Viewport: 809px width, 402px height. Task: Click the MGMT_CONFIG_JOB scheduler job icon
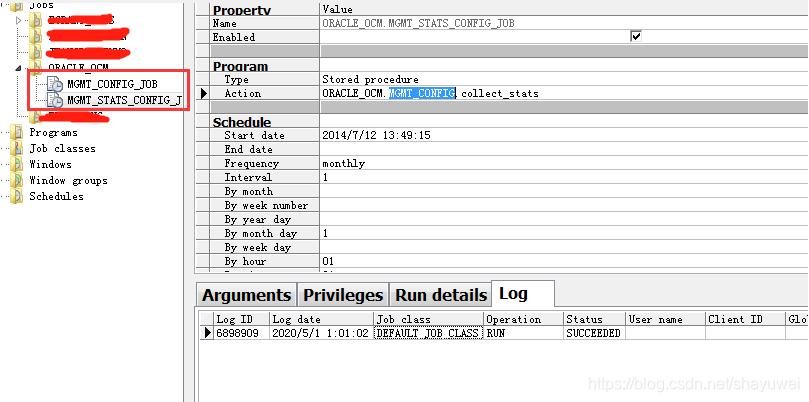click(55, 84)
